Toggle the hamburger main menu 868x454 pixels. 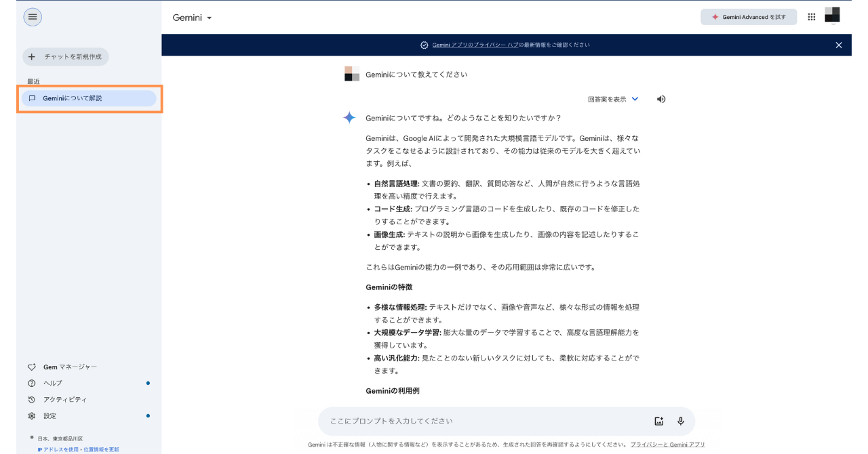(33, 17)
